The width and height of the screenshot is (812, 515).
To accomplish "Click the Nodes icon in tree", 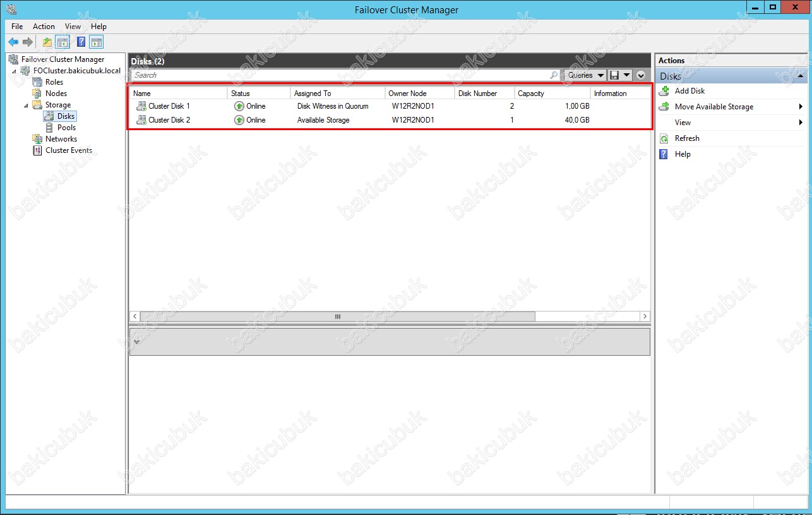I will [x=37, y=94].
